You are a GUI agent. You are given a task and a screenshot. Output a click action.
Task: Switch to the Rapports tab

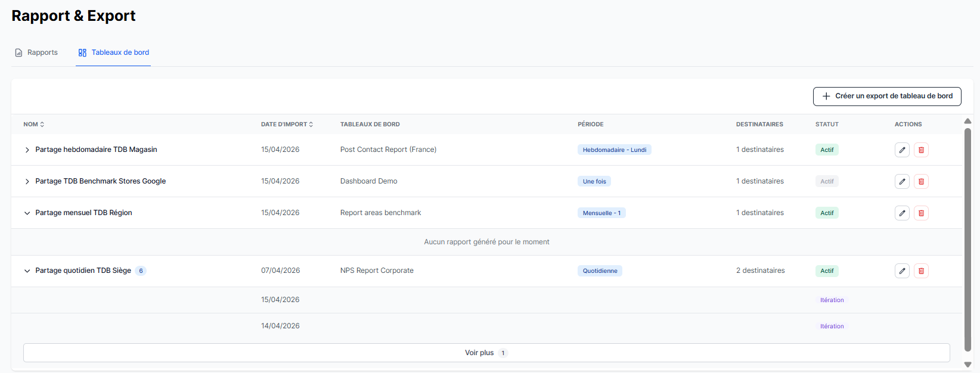36,52
